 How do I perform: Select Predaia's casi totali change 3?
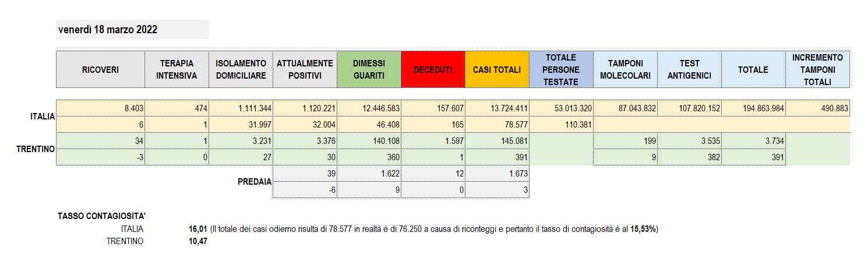(497, 190)
